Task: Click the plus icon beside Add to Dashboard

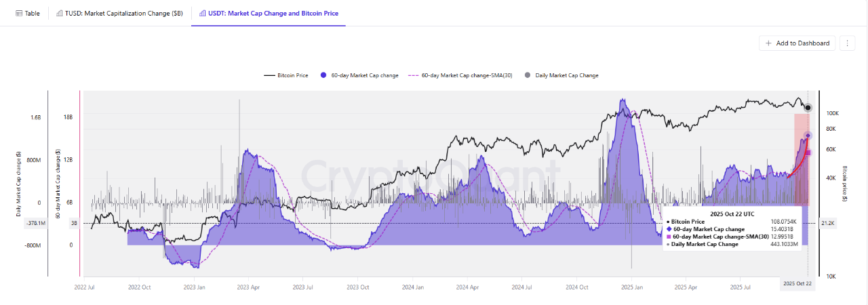Action: 768,43
